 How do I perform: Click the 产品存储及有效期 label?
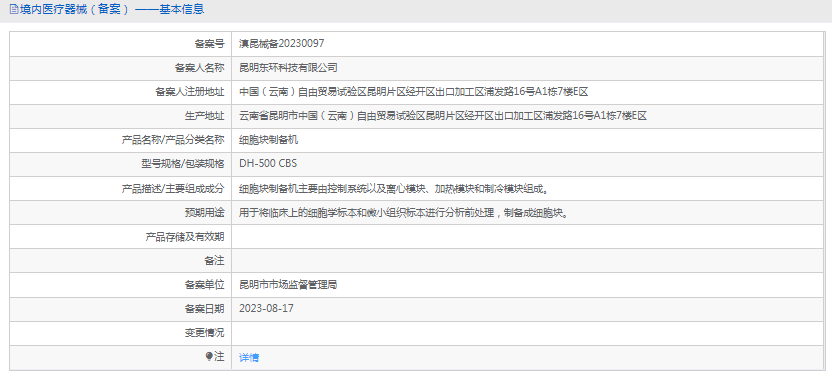click(x=185, y=237)
